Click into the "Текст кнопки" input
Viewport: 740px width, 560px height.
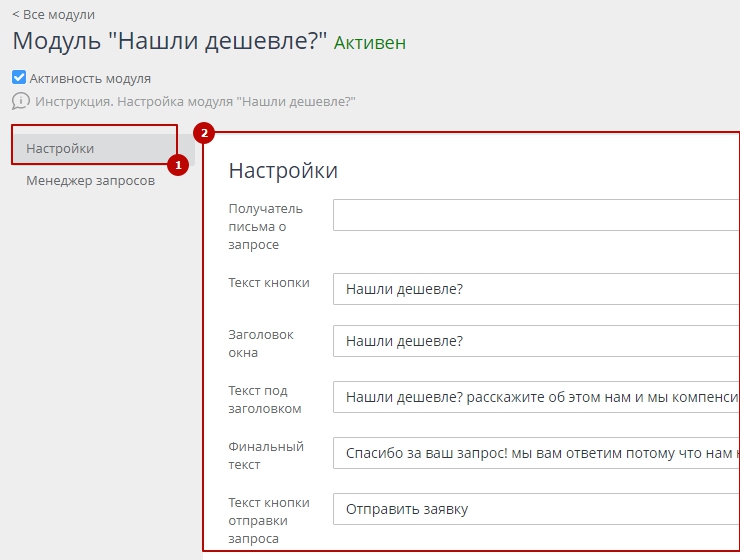(536, 289)
